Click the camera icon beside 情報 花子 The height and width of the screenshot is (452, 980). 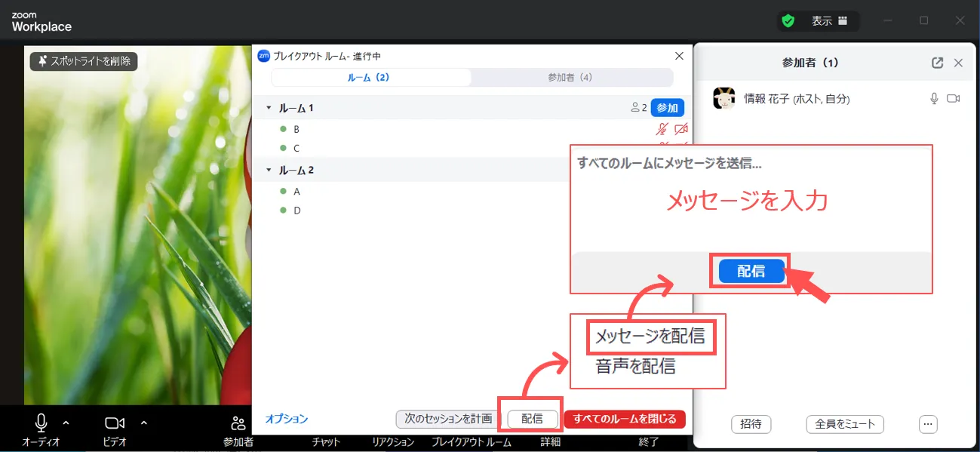pos(953,99)
